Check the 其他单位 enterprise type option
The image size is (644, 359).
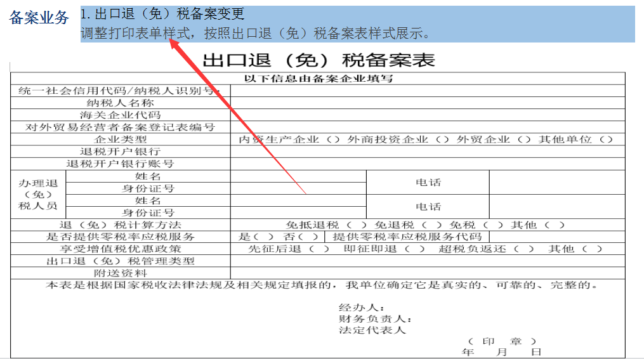click(607, 140)
